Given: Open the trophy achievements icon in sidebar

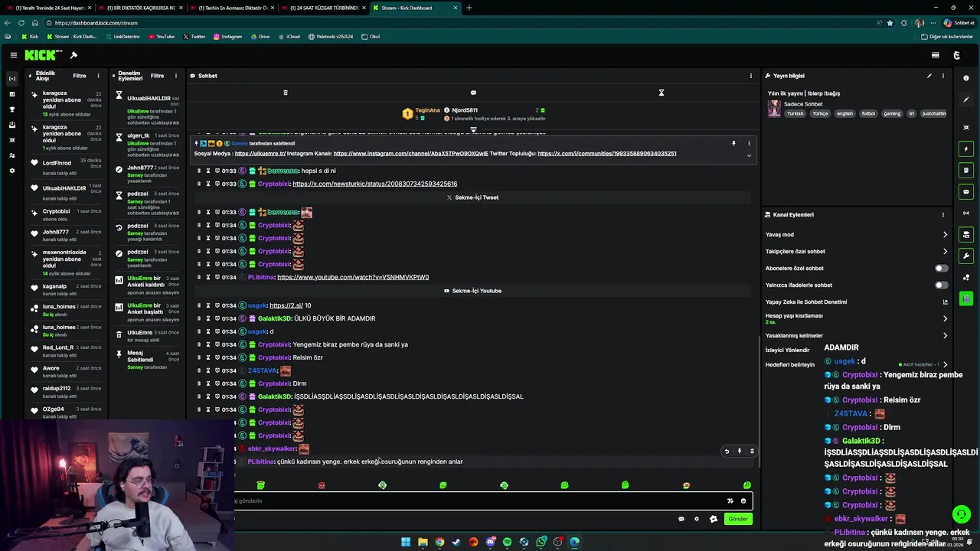Looking at the screenshot, I should 11,109.
